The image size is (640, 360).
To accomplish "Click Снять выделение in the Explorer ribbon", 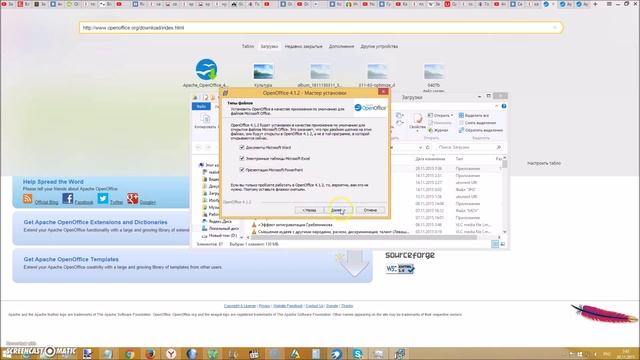I will point(477,123).
